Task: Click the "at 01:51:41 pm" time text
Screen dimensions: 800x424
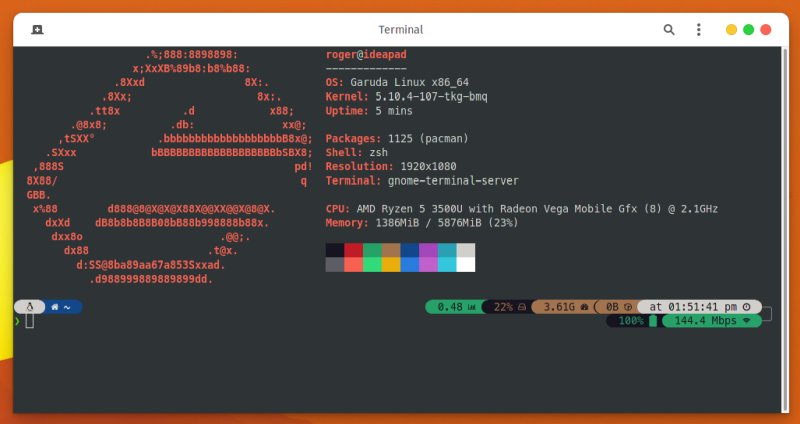Action: click(693, 307)
